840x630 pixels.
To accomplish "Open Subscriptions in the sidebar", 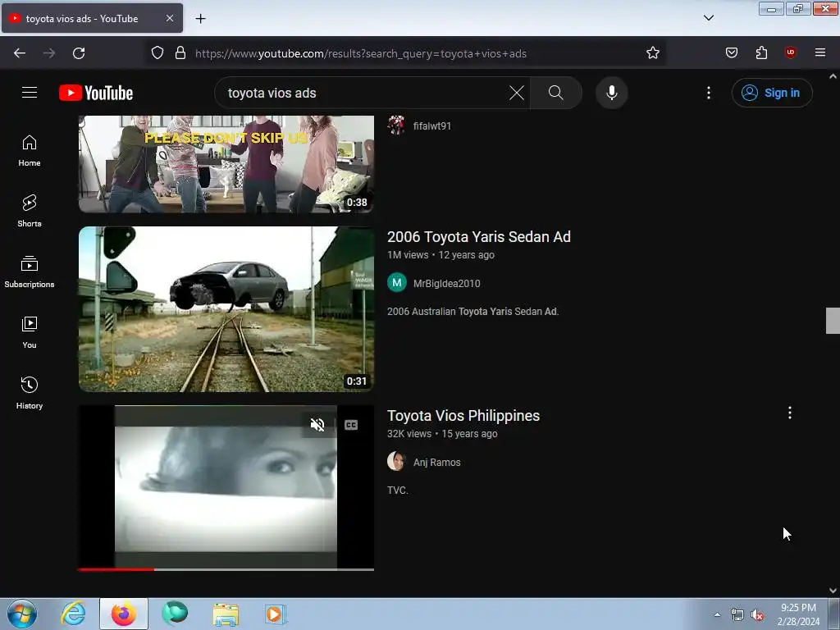I will coord(30,272).
